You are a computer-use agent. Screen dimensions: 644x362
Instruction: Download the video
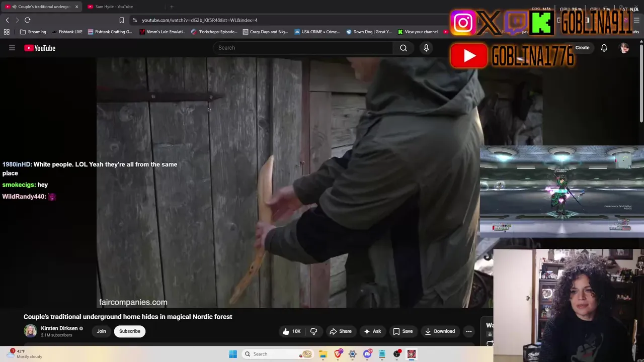tap(440, 331)
